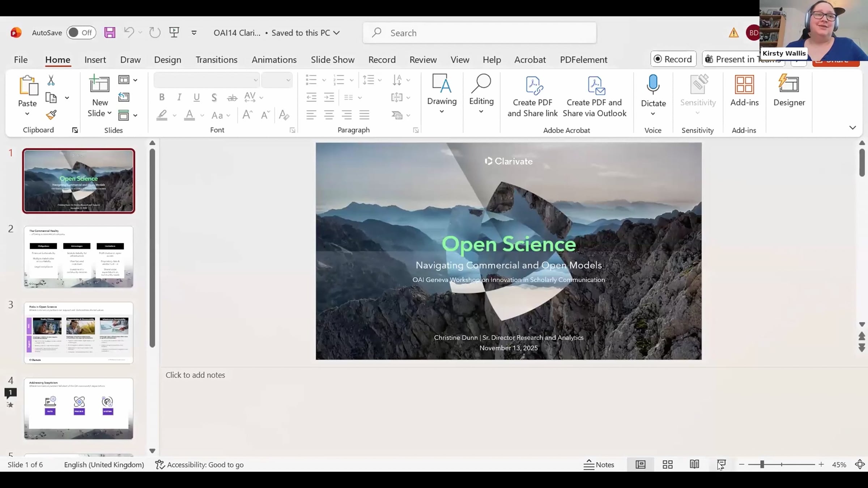Image resolution: width=868 pixels, height=488 pixels.
Task: Open the File menu
Action: (21, 60)
